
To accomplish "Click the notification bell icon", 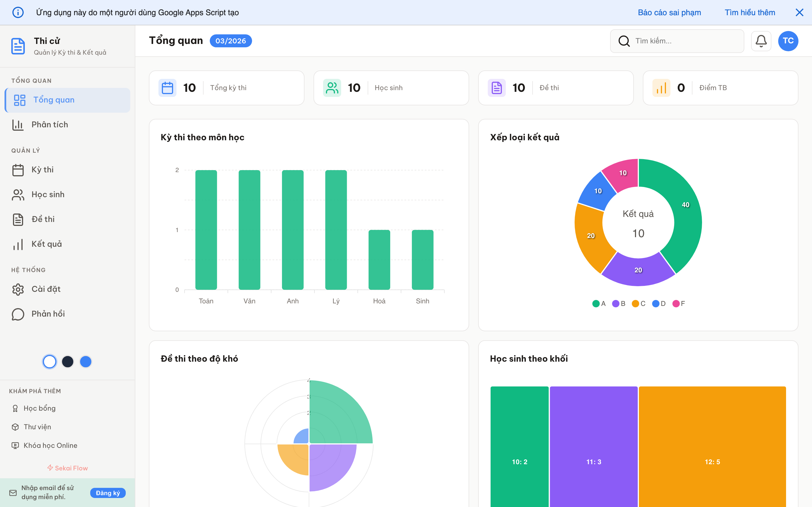I will (761, 41).
